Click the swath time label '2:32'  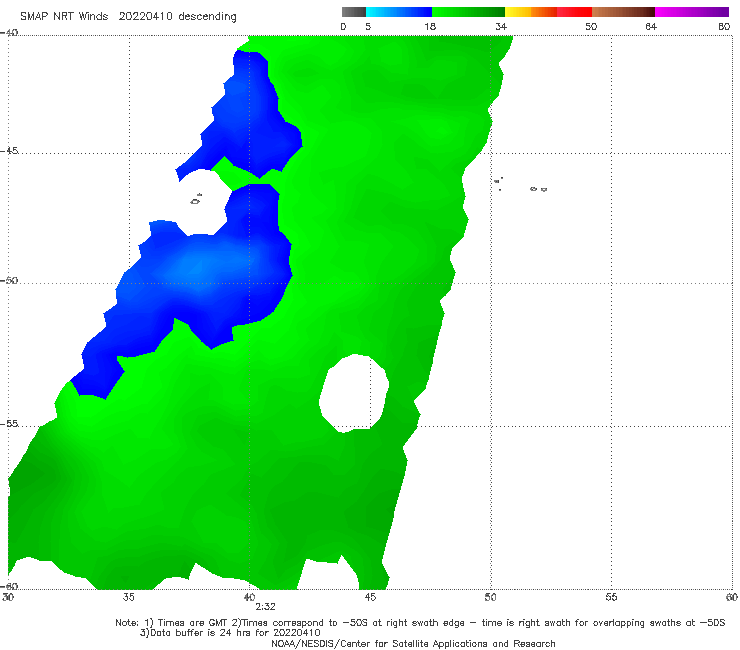(x=265, y=607)
